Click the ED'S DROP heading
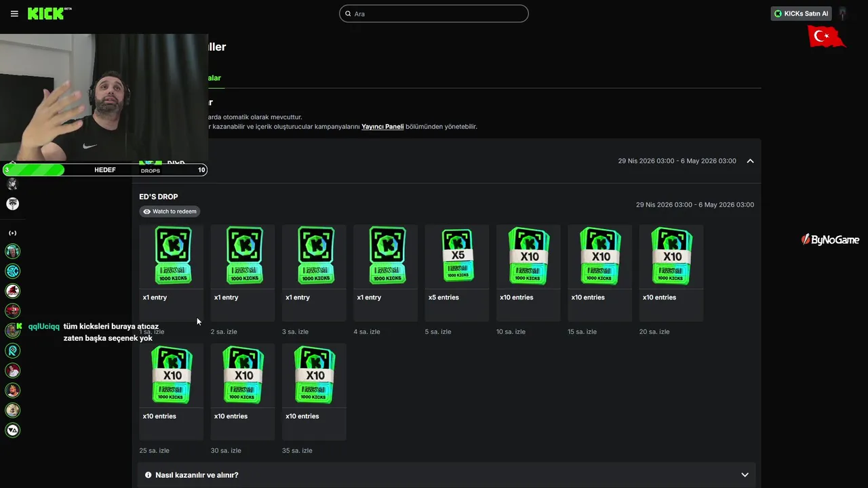The width and height of the screenshot is (868, 488). pyautogui.click(x=159, y=197)
